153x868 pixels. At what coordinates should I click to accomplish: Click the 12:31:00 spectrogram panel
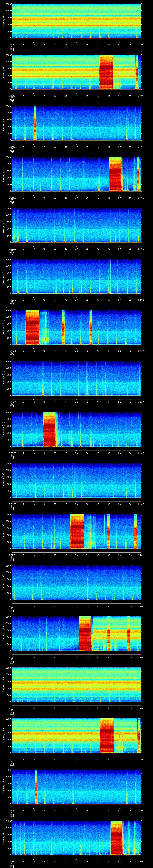click(76, 480)
